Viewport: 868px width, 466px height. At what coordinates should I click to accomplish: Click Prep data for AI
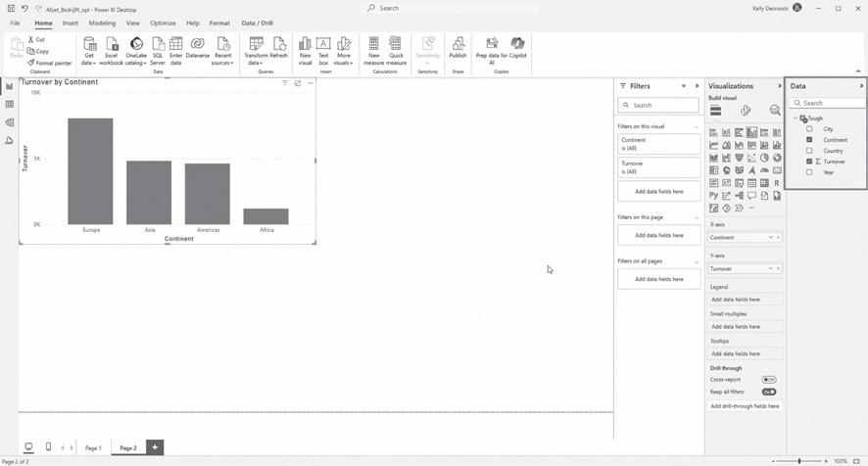pyautogui.click(x=491, y=51)
